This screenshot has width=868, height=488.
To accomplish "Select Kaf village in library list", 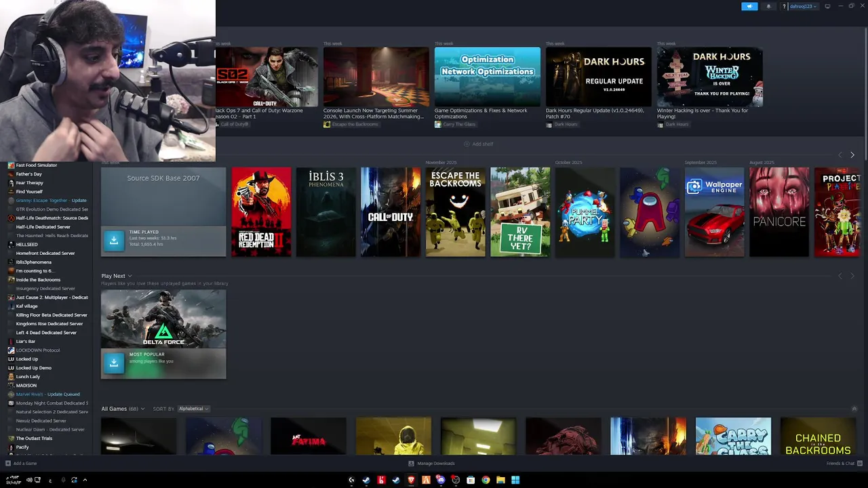I will point(27,306).
